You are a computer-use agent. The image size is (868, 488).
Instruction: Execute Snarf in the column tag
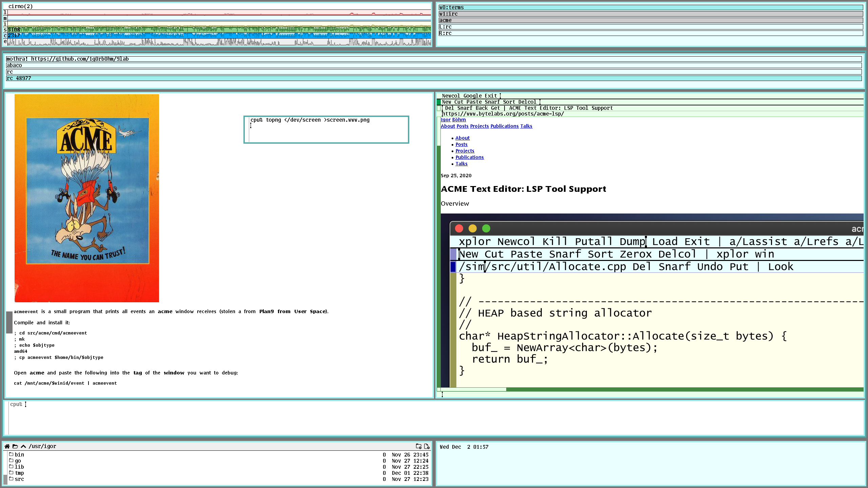click(x=492, y=102)
